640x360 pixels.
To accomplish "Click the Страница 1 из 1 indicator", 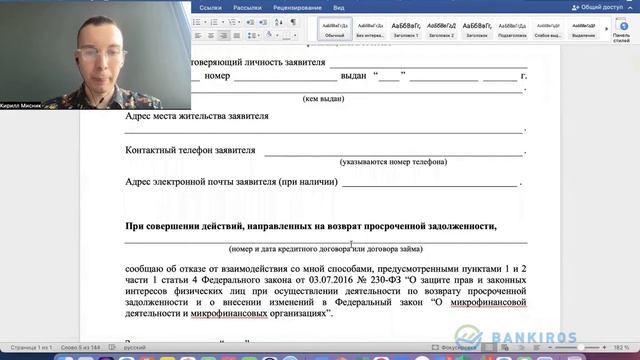I will click(x=31, y=347).
